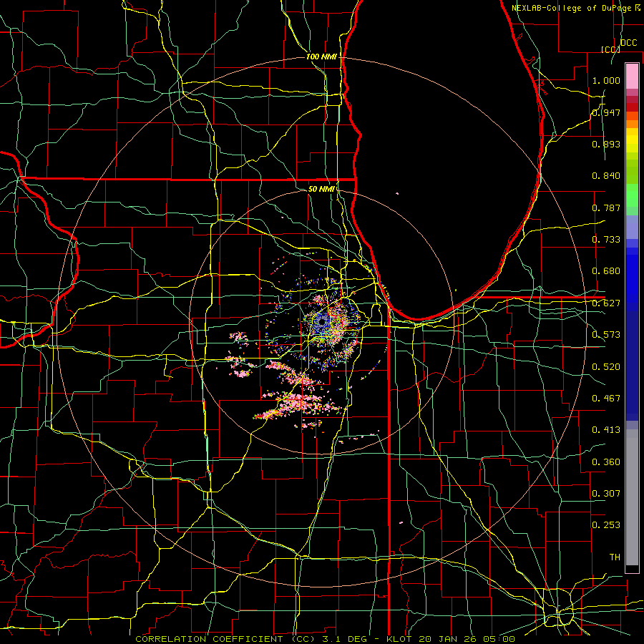The height and width of the screenshot is (644, 644).
Task: Click the 05:00 timestamp
Action: point(499,639)
